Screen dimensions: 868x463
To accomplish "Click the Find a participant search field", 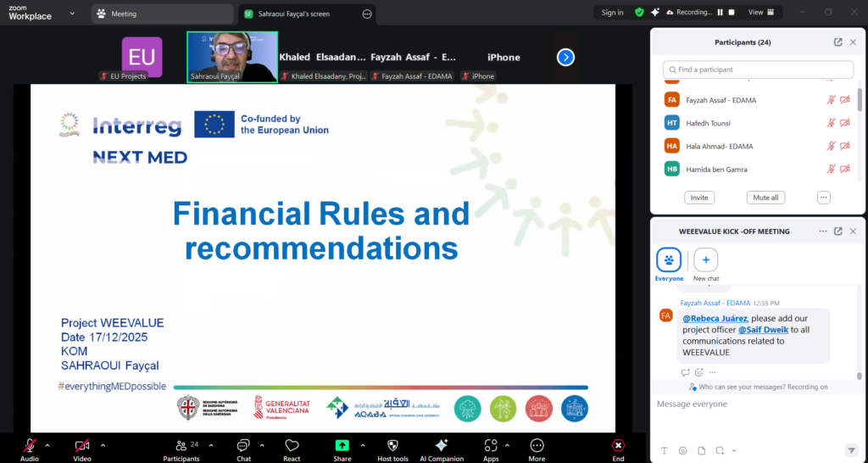I will [759, 70].
